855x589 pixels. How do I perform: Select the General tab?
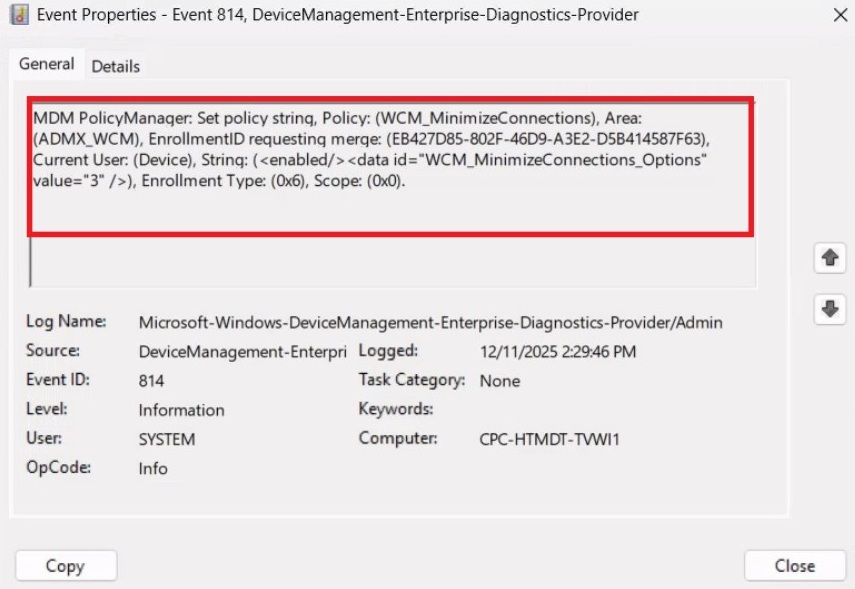[46, 62]
